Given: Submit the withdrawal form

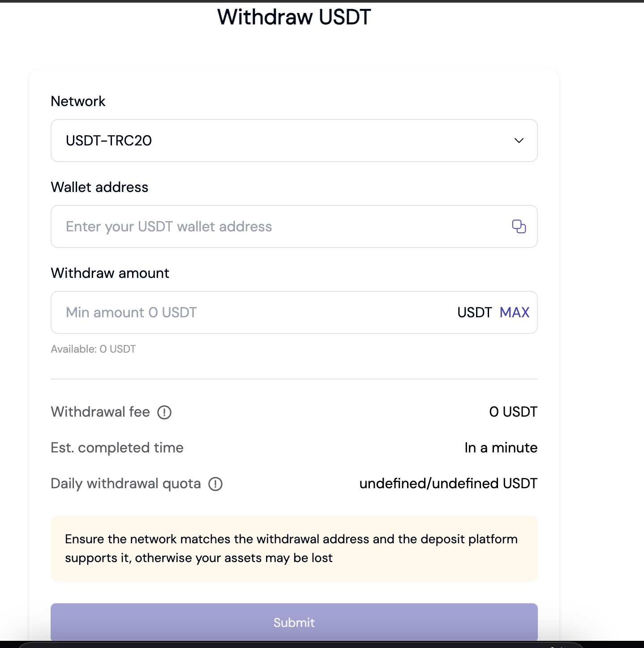Looking at the screenshot, I should tap(294, 622).
